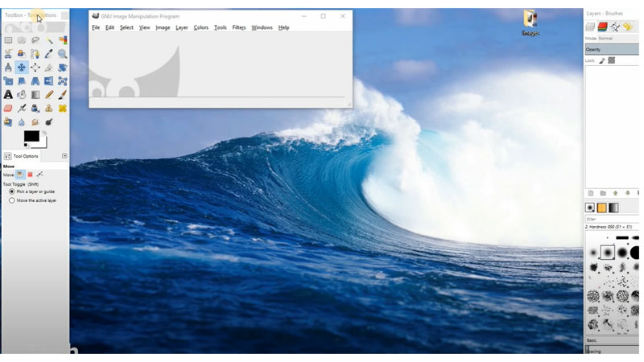Select the Text tool
This screenshot has height=362, width=644.
[x=8, y=95]
